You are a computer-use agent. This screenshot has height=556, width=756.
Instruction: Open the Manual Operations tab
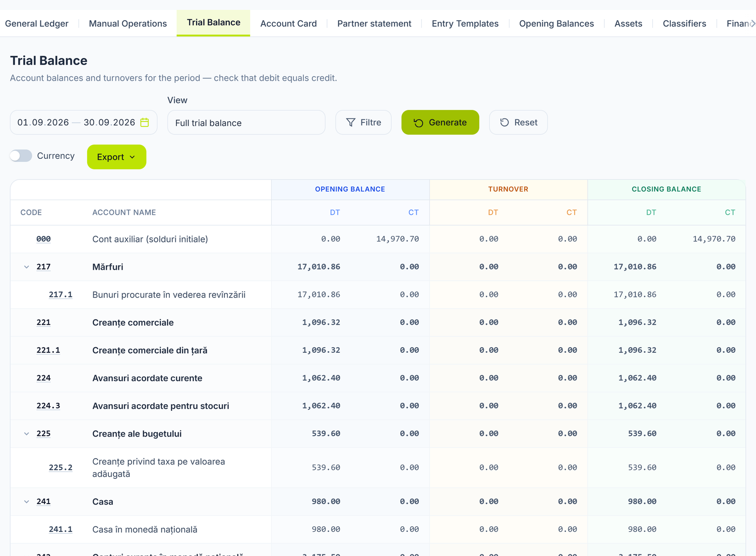[x=128, y=24]
